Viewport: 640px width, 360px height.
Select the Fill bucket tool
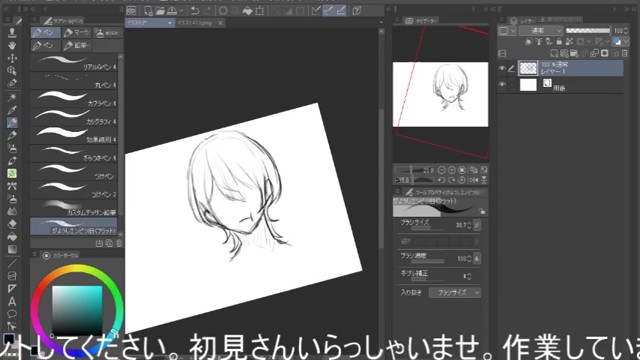12,236
